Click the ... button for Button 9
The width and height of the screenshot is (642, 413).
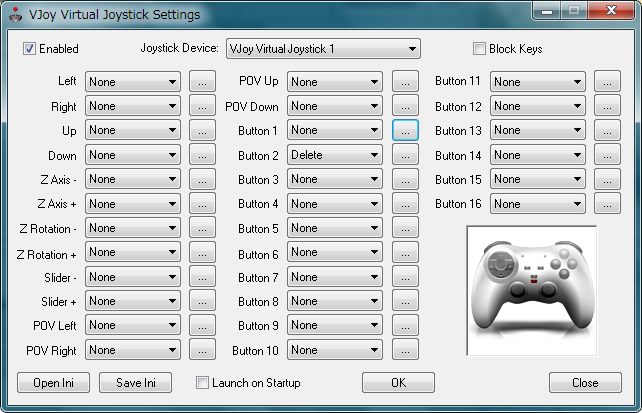tap(405, 325)
